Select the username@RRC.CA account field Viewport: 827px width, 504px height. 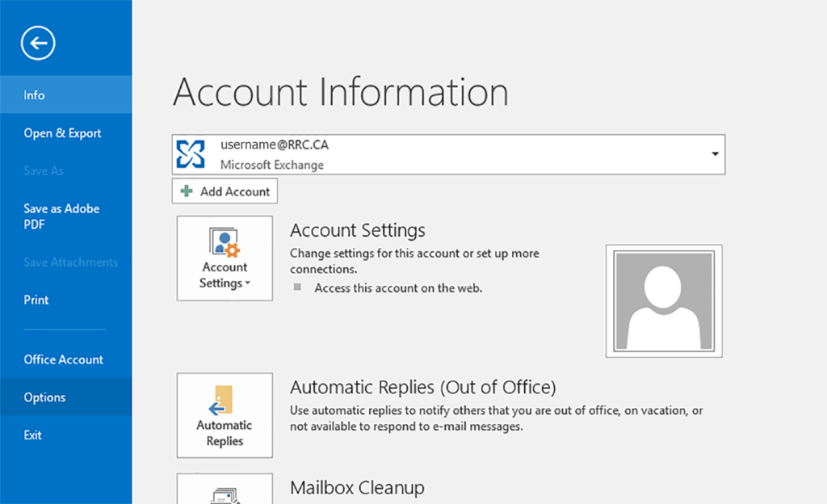(448, 154)
